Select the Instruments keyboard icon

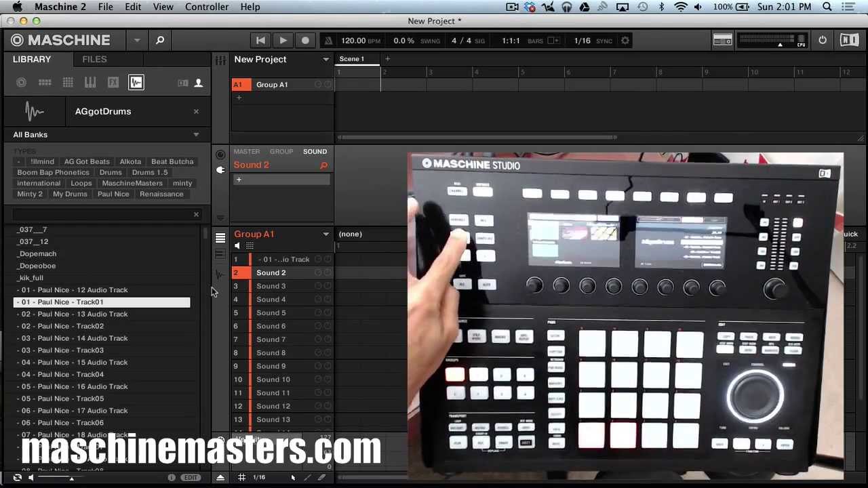click(90, 83)
